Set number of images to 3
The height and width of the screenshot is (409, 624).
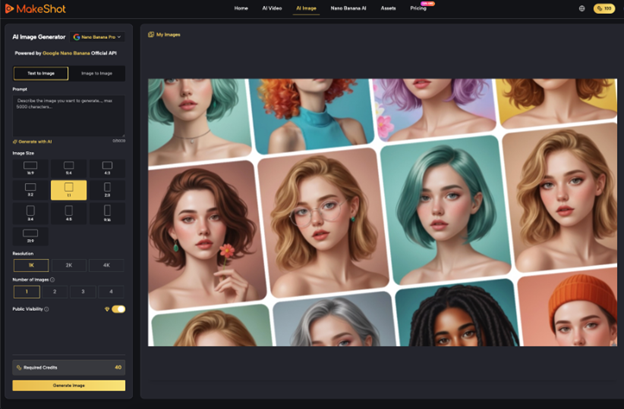pyautogui.click(x=83, y=292)
